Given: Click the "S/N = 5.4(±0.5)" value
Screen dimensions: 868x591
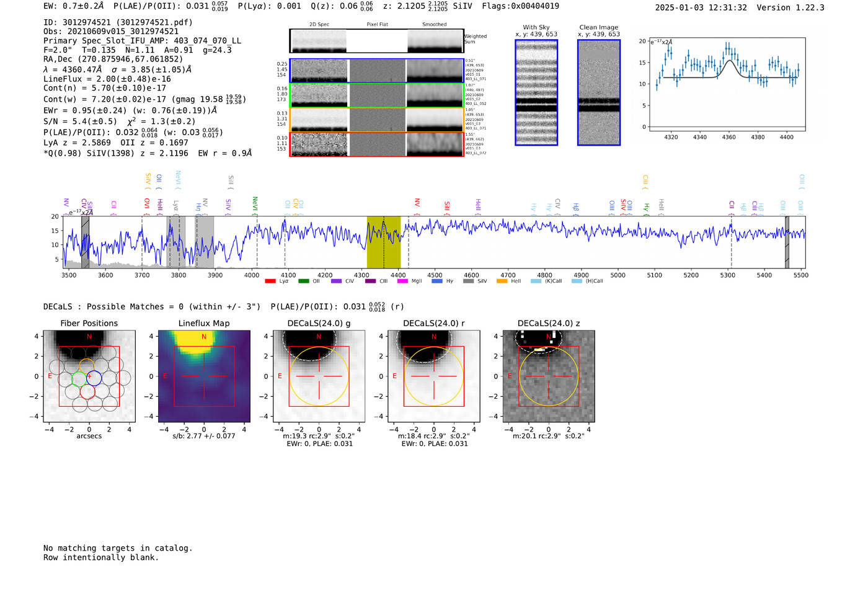Looking at the screenshot, I should tap(80, 122).
